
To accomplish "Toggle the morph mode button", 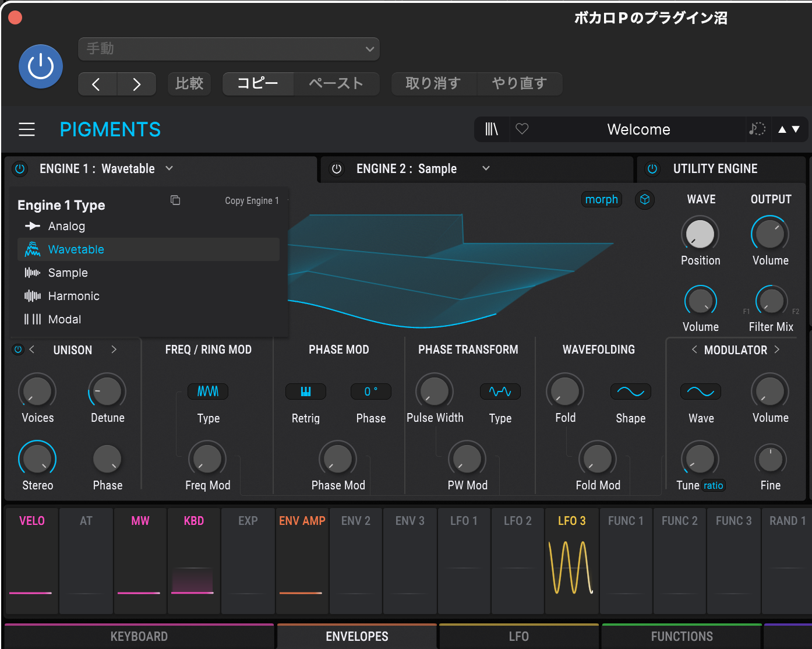I will 602,200.
